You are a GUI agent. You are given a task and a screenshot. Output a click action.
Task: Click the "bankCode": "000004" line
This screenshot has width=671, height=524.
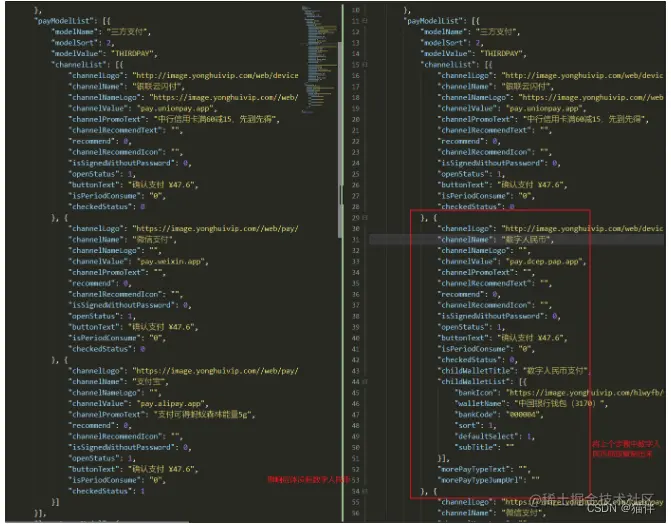(499, 414)
